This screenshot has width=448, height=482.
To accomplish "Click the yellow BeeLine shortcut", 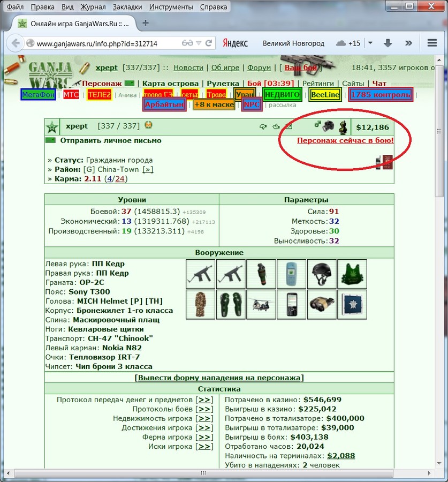I will pyautogui.click(x=325, y=94).
